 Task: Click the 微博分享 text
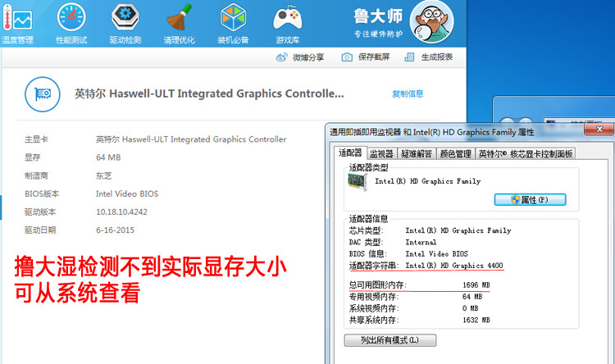[308, 57]
